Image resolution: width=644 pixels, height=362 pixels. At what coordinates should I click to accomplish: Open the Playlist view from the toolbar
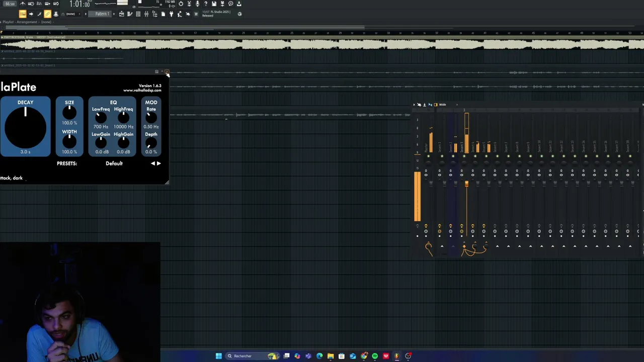[x=121, y=14]
